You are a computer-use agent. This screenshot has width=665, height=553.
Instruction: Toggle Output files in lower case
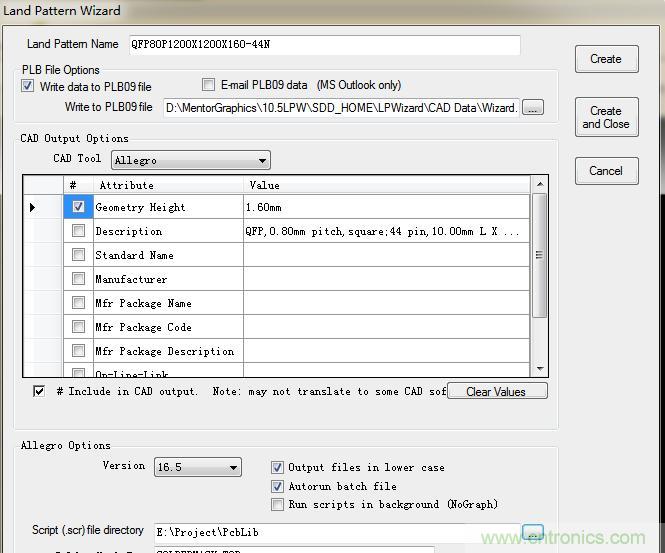point(278,467)
